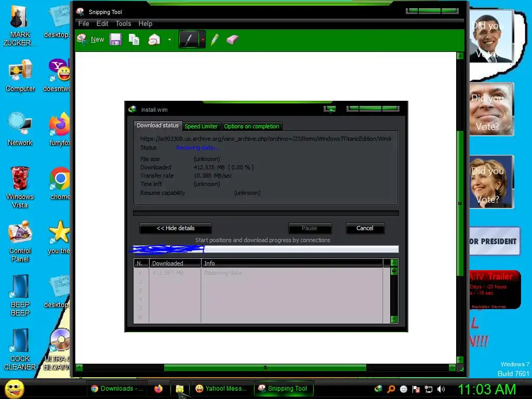Click the Snipping Tool scroll left arrow
Screen dimensions: 532x399
pos(79,367)
